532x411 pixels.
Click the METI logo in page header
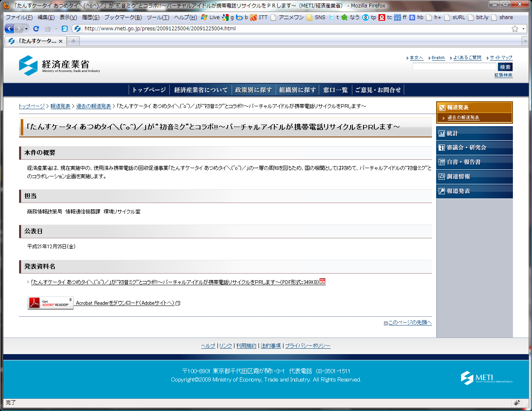click(x=59, y=65)
